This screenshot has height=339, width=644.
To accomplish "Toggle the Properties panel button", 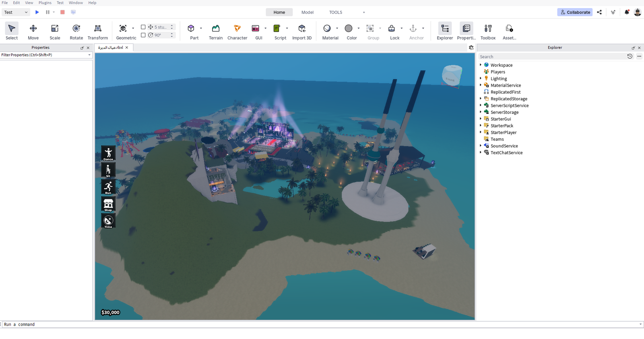I will click(x=466, y=31).
